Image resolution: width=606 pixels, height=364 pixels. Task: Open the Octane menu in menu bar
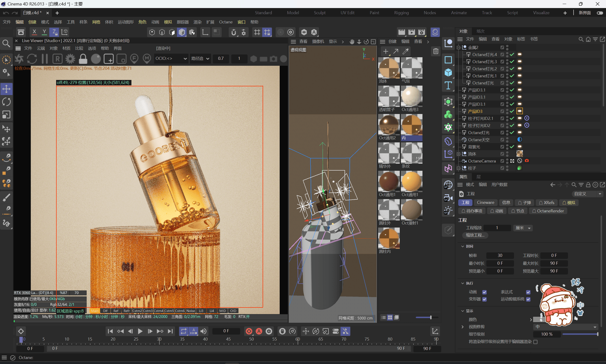coord(225,22)
